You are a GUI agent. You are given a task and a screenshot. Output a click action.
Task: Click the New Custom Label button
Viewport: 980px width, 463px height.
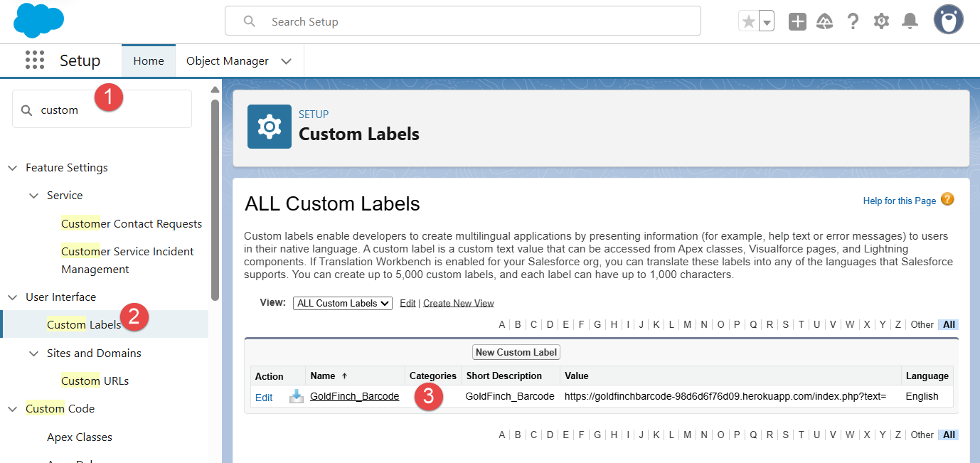pyautogui.click(x=516, y=352)
